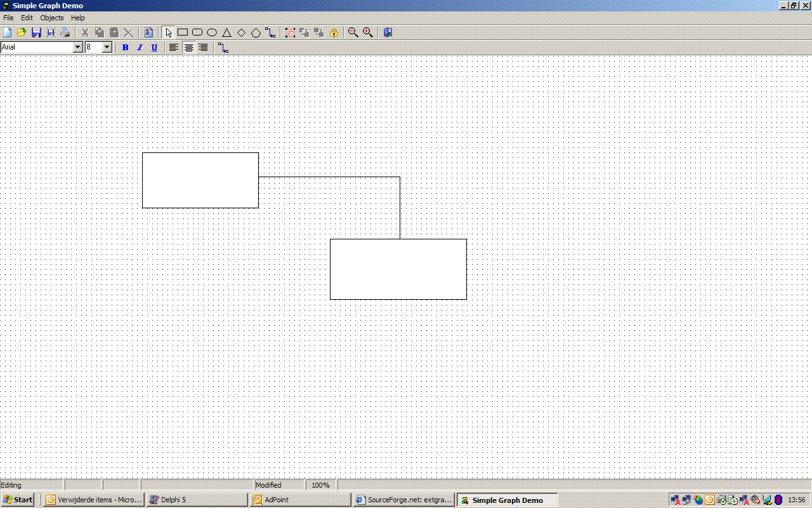
Task: Enable underline text formatting
Action: point(154,47)
